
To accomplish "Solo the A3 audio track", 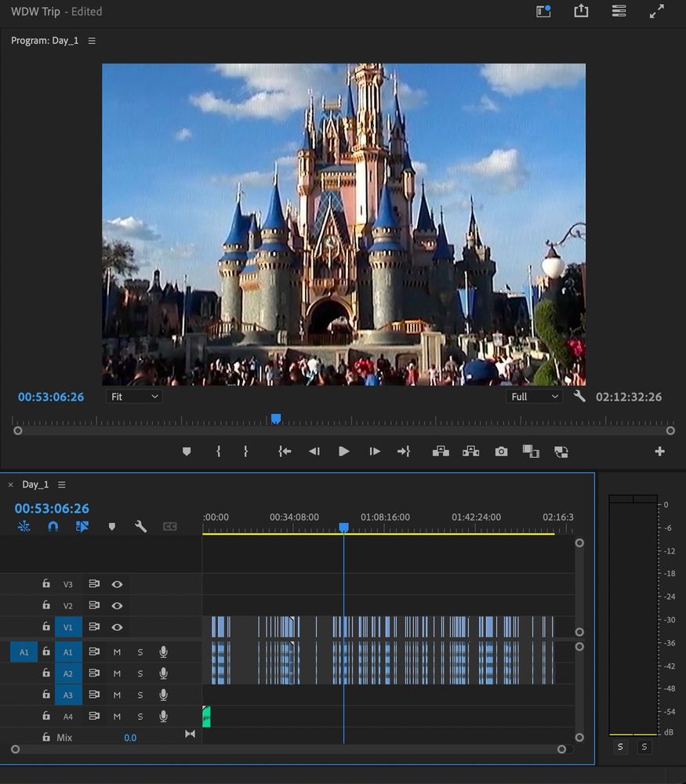I will (x=140, y=695).
